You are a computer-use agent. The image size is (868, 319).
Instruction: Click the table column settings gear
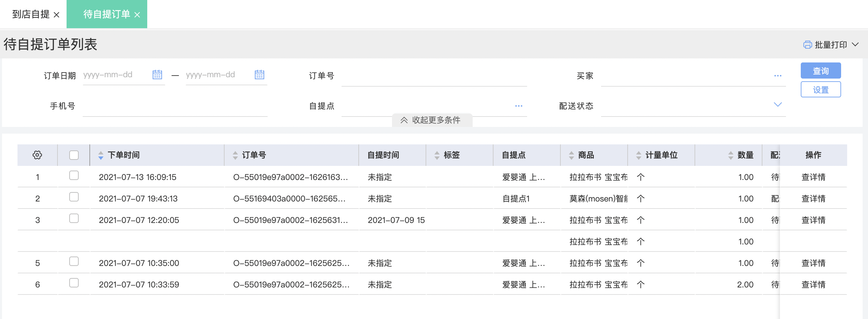[37, 155]
